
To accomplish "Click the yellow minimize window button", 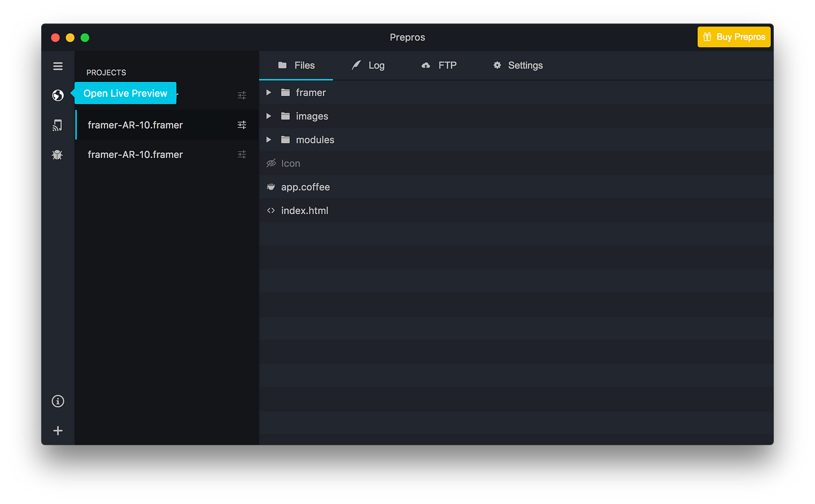I will pyautogui.click(x=70, y=38).
